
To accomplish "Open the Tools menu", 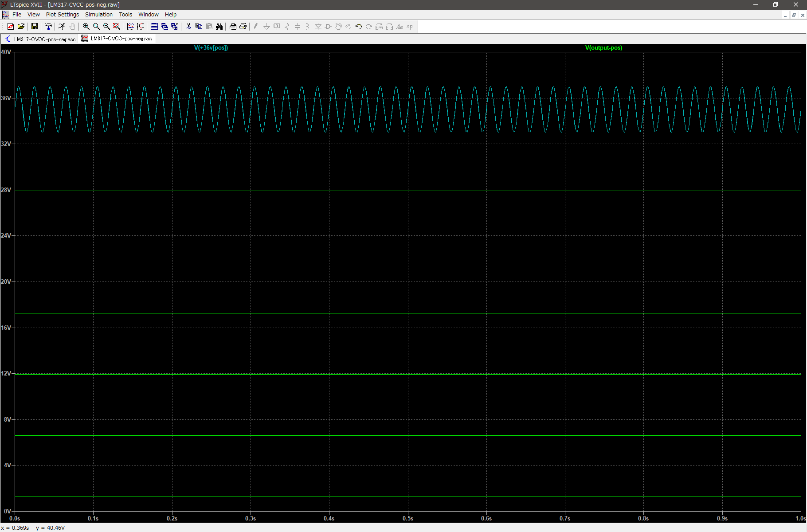I will [x=125, y=15].
